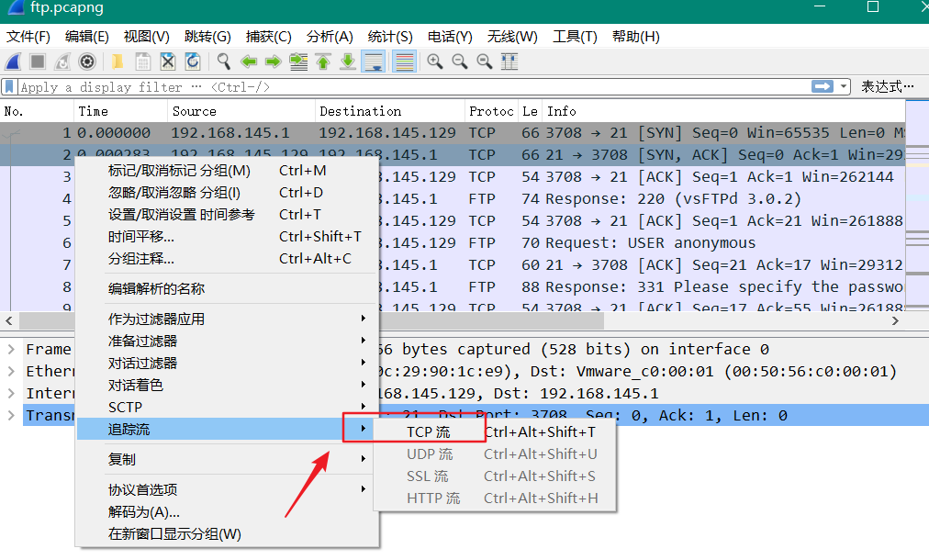Save the capture file icon

click(x=142, y=62)
